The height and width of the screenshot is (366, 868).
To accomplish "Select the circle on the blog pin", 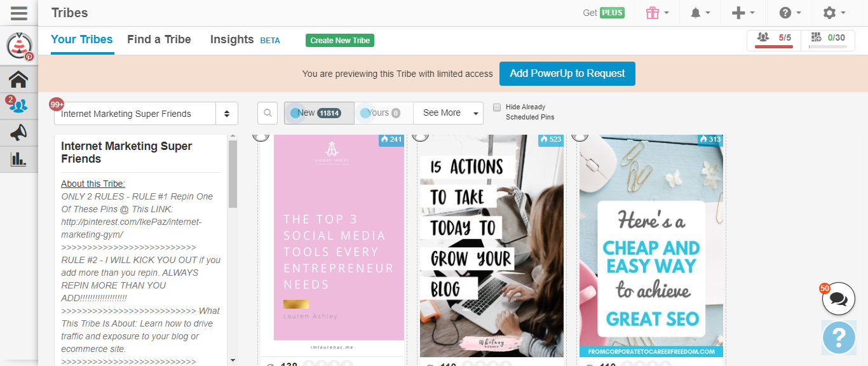I will [x=419, y=135].
